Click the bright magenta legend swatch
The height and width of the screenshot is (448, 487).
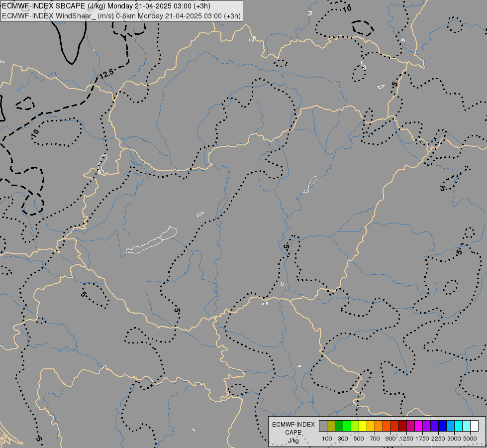point(418,426)
